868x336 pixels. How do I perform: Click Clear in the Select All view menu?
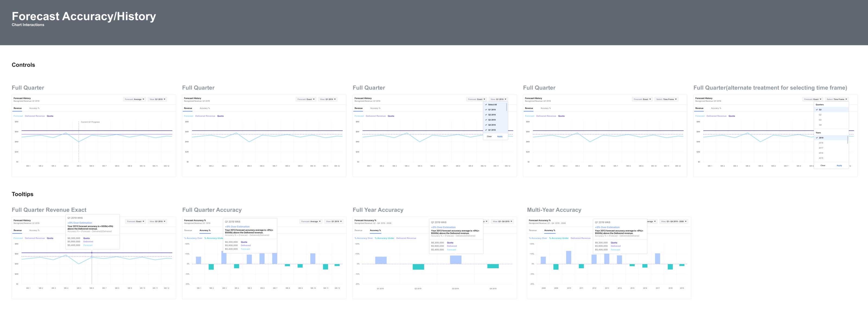click(489, 136)
